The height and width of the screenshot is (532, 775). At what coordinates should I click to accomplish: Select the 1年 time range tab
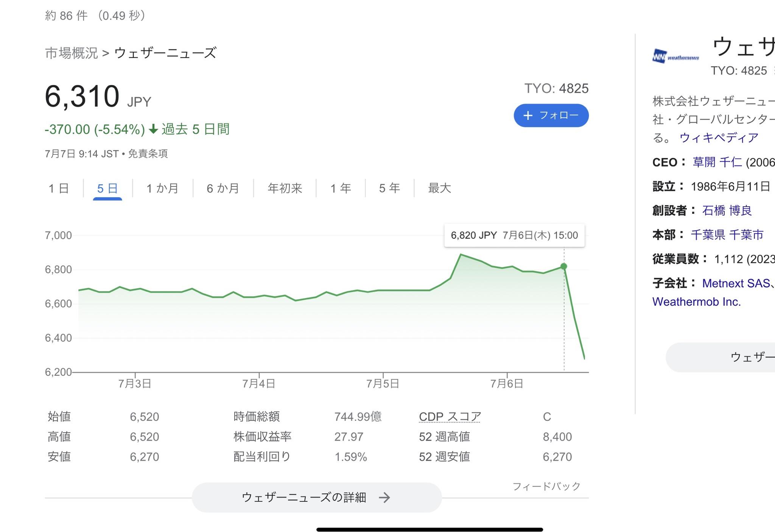(x=341, y=188)
